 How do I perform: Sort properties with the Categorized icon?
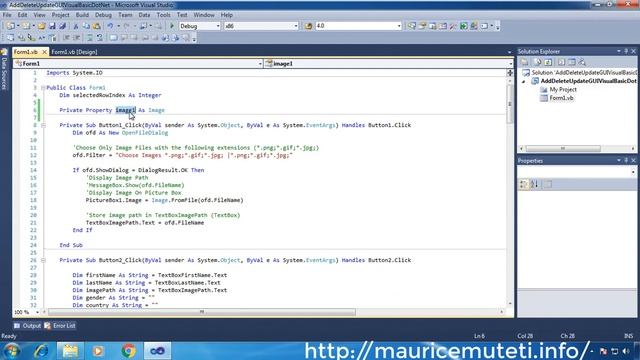pyautogui.click(x=524, y=184)
